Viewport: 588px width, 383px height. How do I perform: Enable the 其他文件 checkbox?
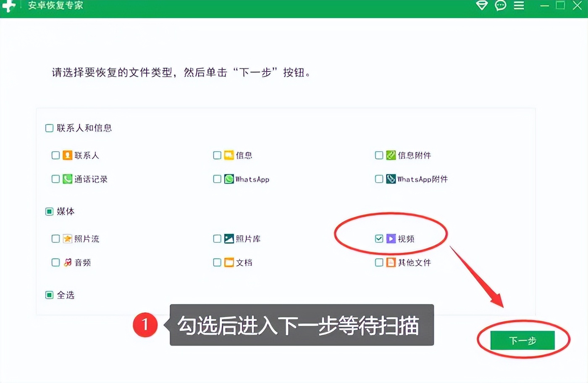(x=379, y=262)
